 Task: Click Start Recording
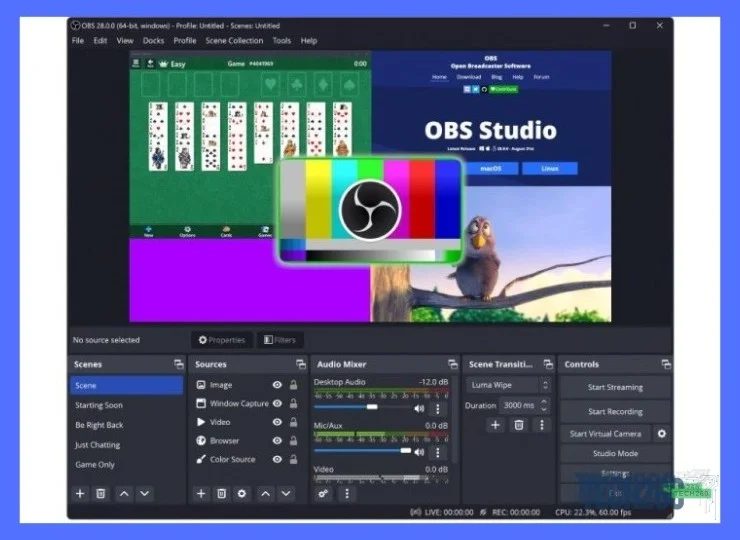click(x=615, y=412)
